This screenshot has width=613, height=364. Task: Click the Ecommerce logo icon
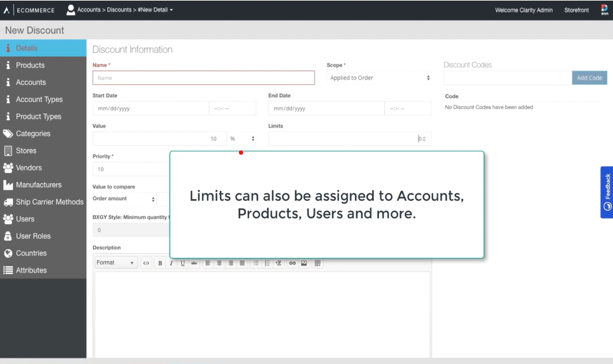click(x=6, y=10)
